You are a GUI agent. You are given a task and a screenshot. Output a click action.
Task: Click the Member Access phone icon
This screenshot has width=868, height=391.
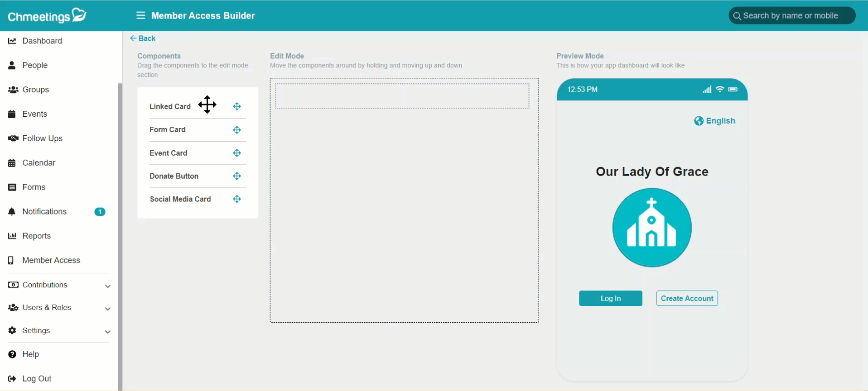click(x=11, y=260)
